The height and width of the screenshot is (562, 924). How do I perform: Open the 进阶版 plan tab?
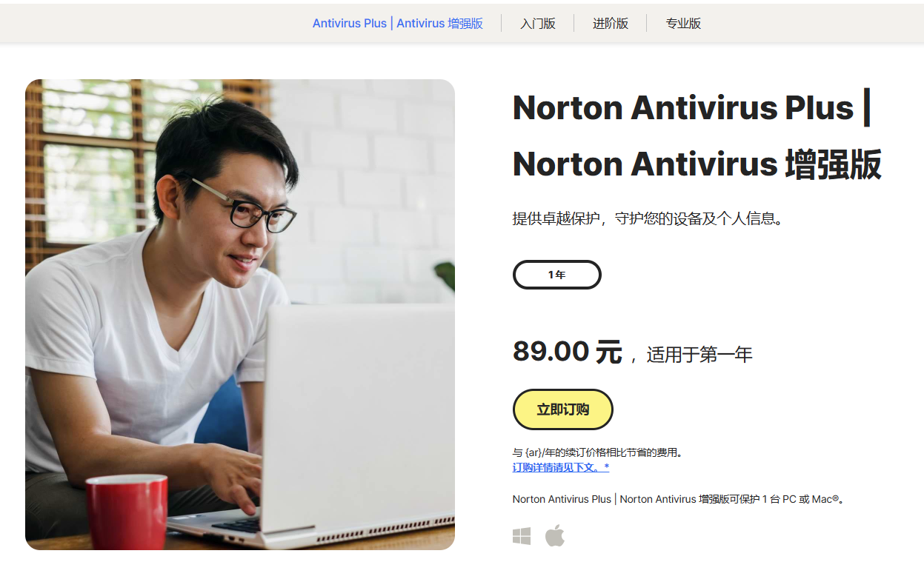(611, 23)
